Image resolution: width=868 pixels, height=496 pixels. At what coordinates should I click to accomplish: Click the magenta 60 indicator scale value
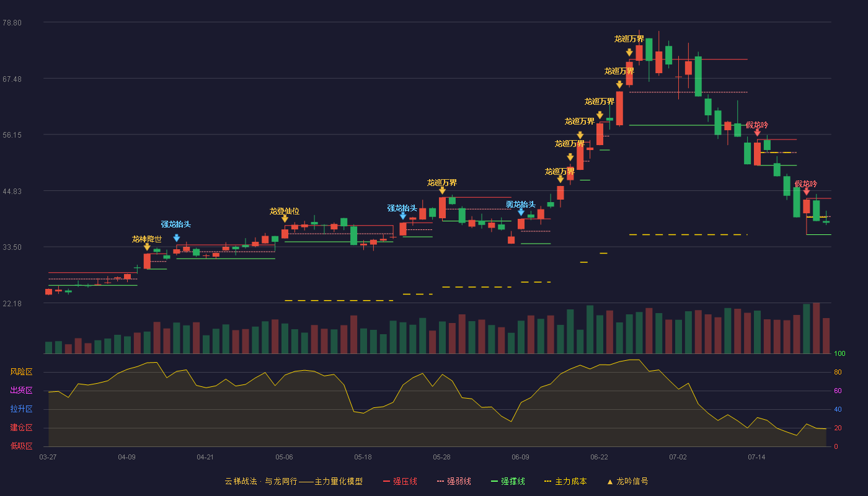pyautogui.click(x=838, y=391)
